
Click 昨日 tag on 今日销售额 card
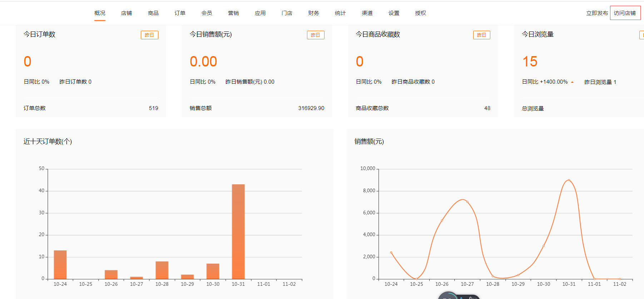click(316, 35)
